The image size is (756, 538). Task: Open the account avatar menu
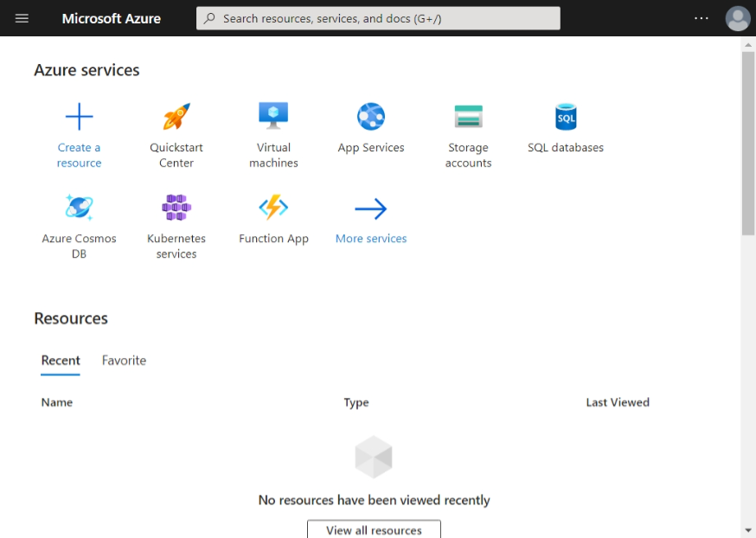[x=738, y=18]
